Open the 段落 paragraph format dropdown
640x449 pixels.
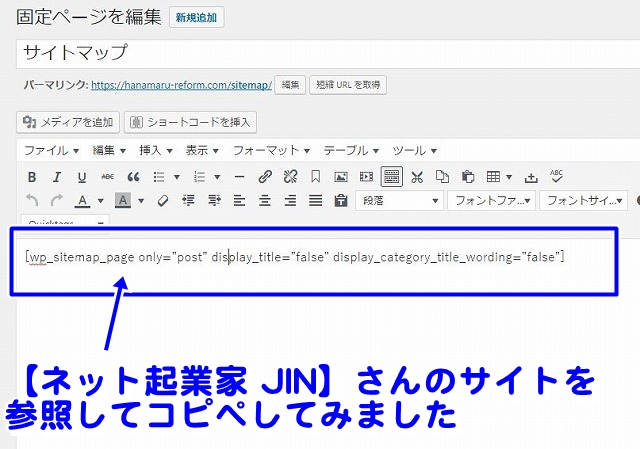pyautogui.click(x=399, y=201)
